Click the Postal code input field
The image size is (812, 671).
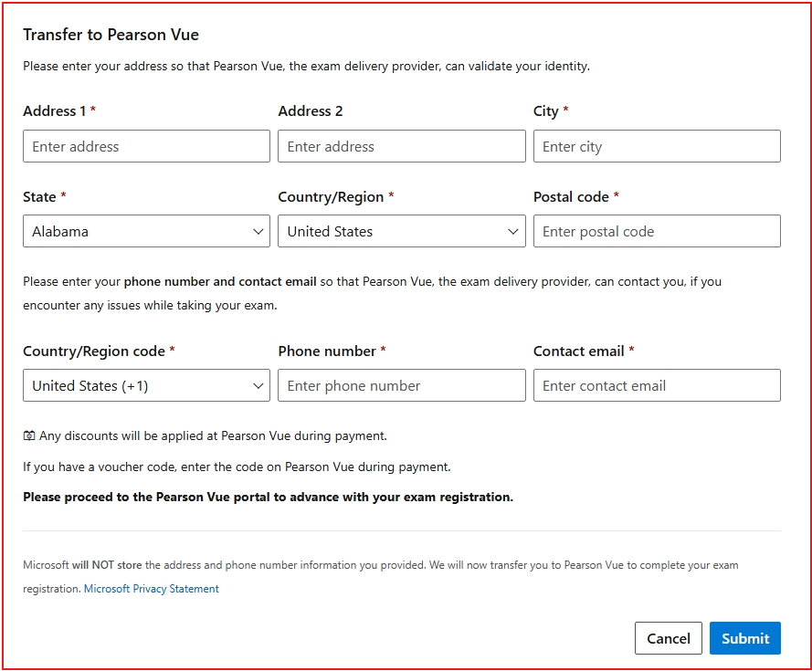[657, 231]
